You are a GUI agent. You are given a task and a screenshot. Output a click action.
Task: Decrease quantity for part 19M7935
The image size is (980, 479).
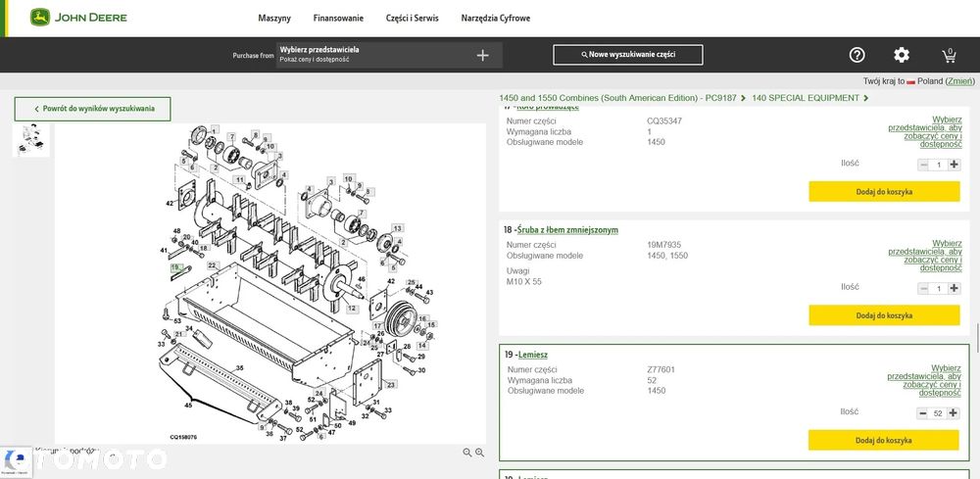tap(923, 288)
